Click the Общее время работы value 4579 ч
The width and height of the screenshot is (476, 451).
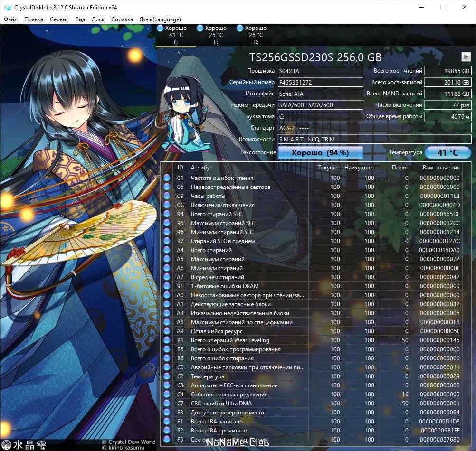pos(448,116)
